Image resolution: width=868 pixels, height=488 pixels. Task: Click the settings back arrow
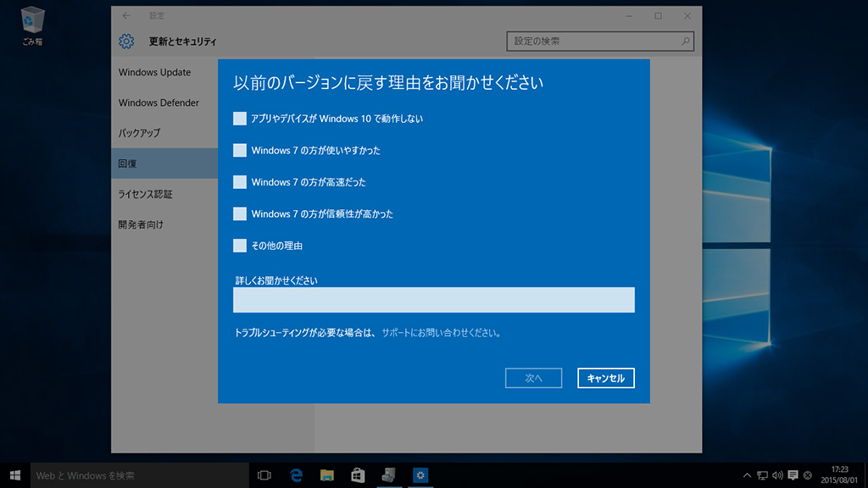[x=126, y=15]
